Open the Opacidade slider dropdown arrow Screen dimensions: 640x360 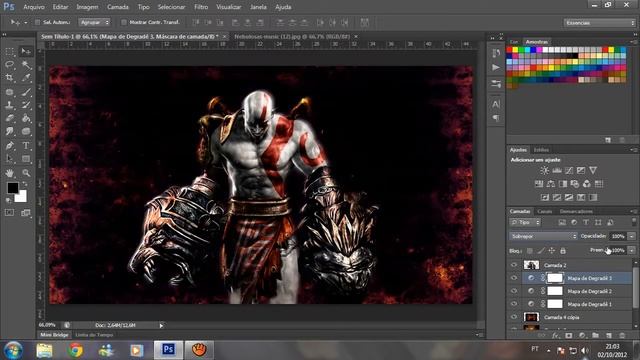pos(632,236)
